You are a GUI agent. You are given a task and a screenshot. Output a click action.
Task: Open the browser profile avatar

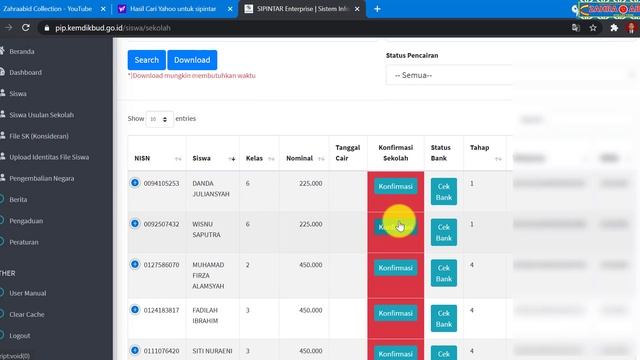[631, 28]
